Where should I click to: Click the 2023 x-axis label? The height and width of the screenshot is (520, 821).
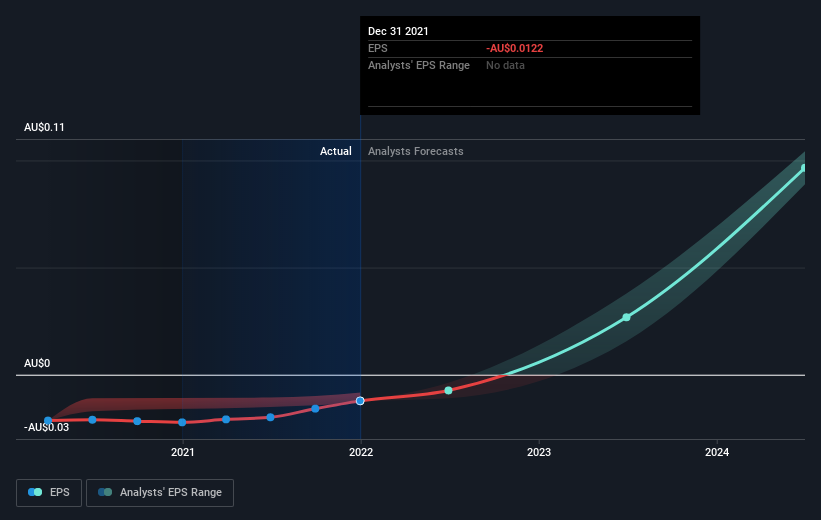point(539,452)
